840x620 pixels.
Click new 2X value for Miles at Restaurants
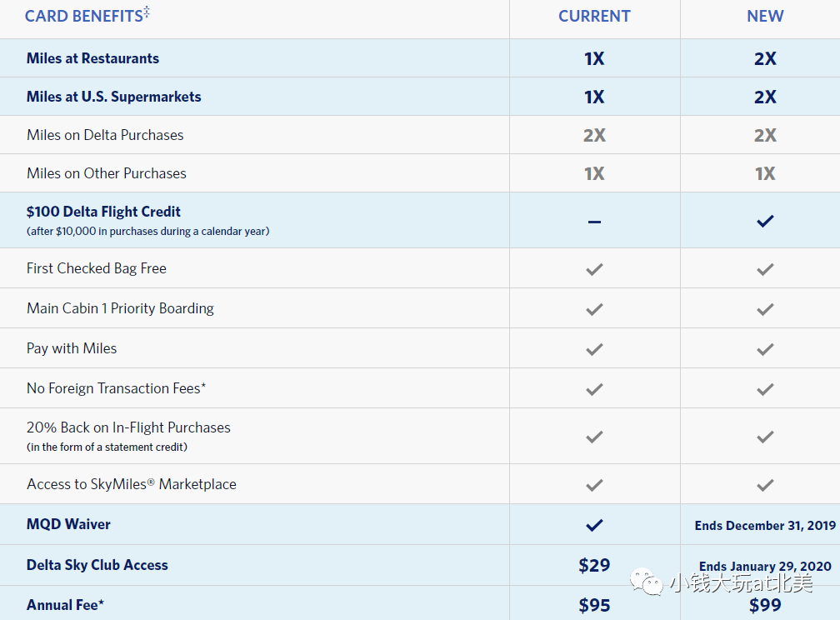[x=765, y=58]
